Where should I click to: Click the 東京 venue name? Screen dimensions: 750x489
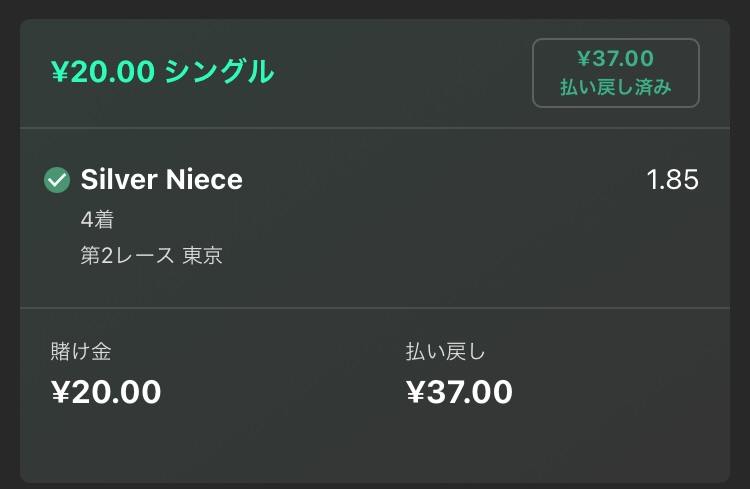[x=202, y=255]
